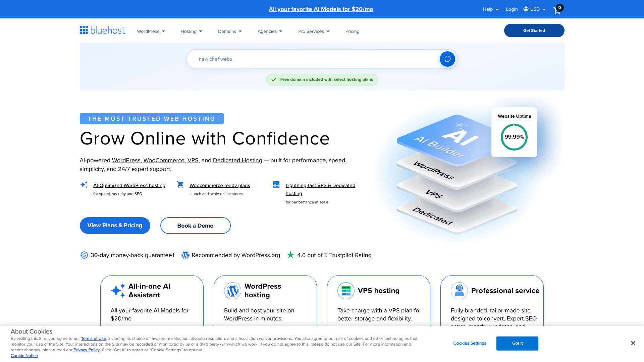Open the USD currency selector
The height and width of the screenshot is (362, 644).
[x=534, y=9]
